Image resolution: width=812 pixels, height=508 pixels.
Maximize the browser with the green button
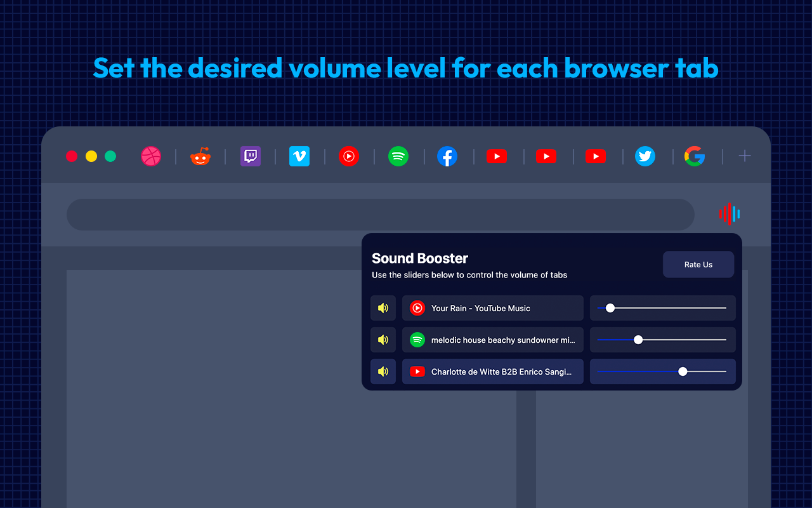tap(110, 156)
